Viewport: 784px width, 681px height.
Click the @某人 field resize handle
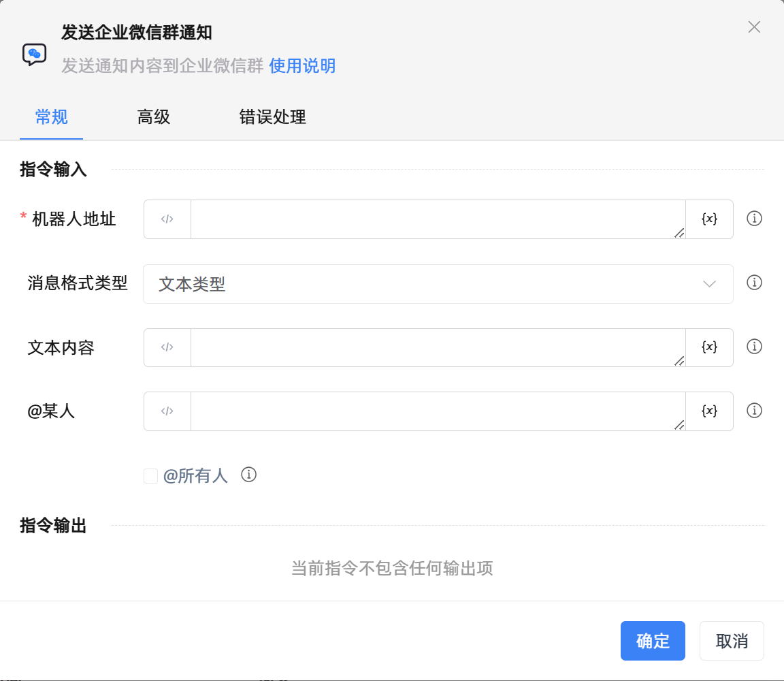tap(679, 425)
